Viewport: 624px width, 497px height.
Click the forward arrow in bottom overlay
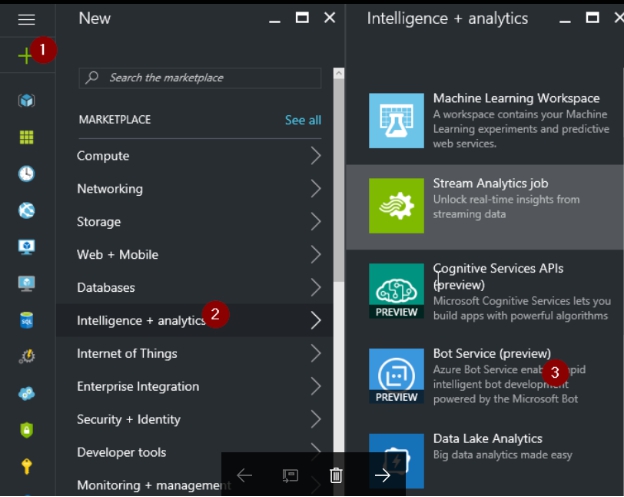click(382, 475)
